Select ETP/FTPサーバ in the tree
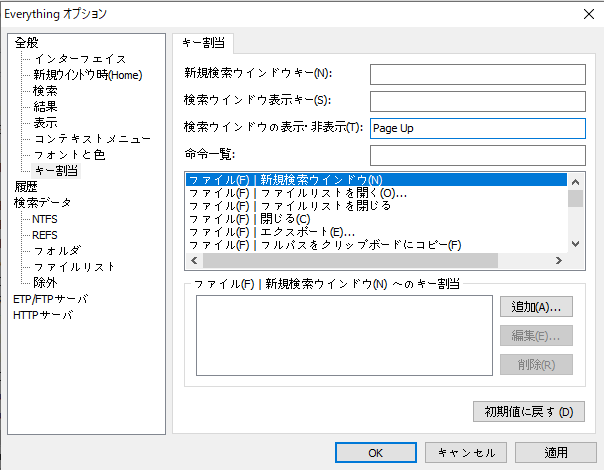This screenshot has width=604, height=470. click(50, 299)
